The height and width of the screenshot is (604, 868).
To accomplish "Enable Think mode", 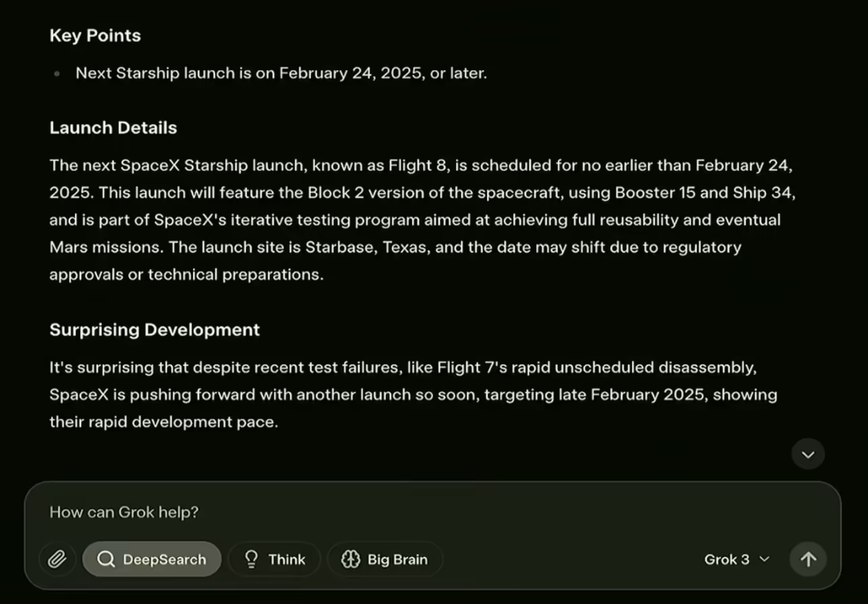I will click(x=274, y=558).
